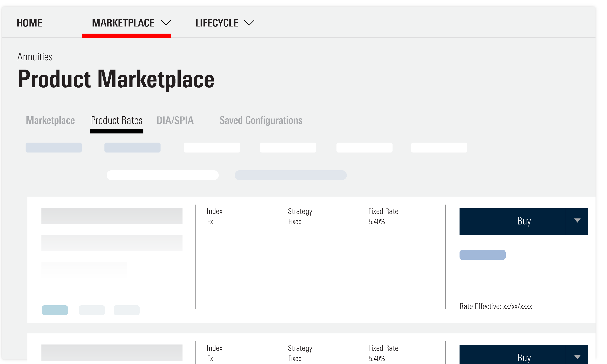This screenshot has width=607, height=364.
Task: Go to HOME navigation item
Action: point(30,23)
